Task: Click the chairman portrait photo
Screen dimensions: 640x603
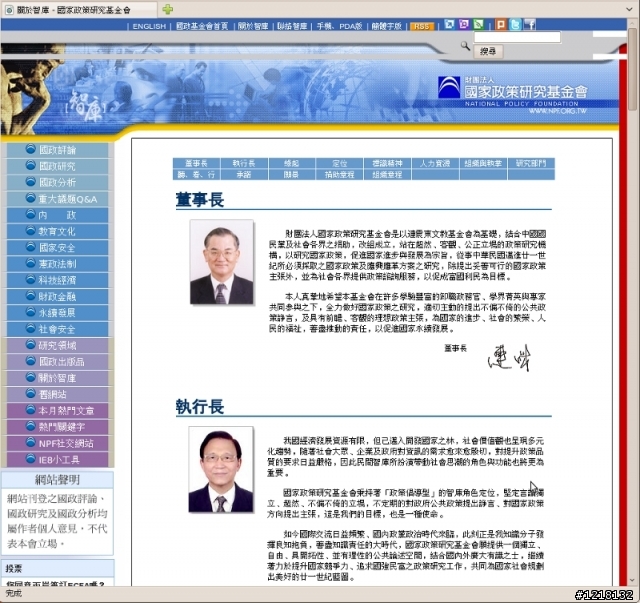Action: coord(222,262)
